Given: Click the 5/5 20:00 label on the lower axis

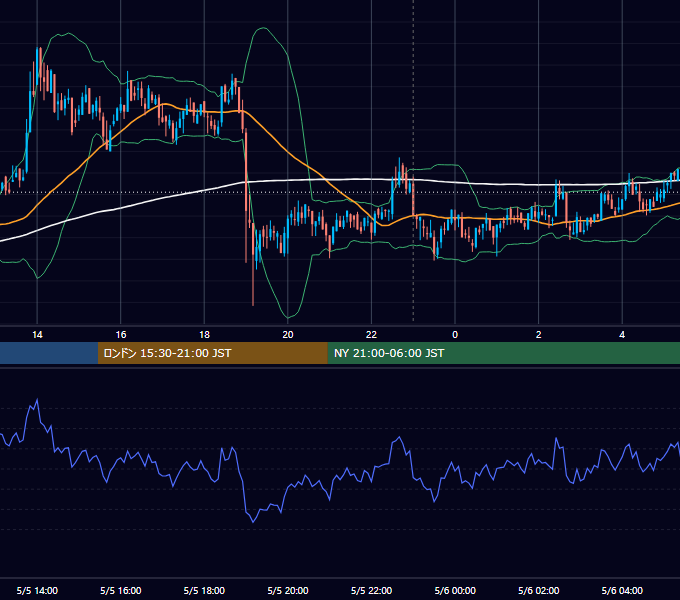Looking at the screenshot, I should coord(288,590).
